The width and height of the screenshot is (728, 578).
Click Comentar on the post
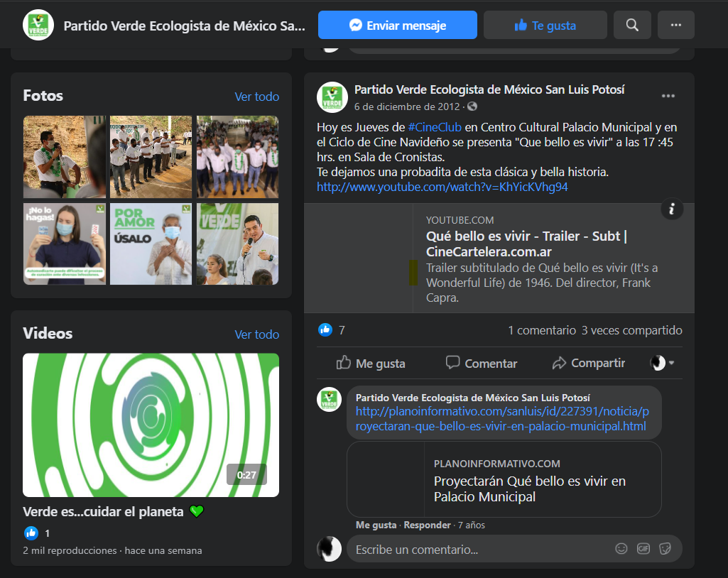tap(482, 363)
